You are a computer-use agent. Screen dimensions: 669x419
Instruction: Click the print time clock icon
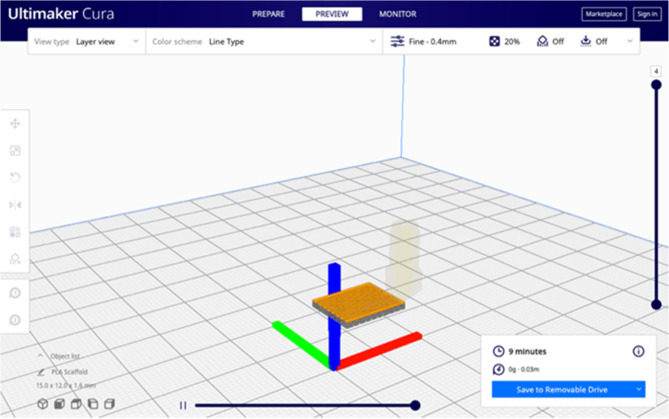[498, 351]
